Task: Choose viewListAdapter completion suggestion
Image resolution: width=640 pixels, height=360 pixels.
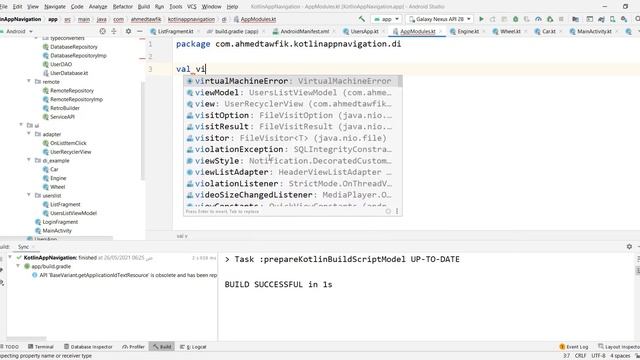Action: pyautogui.click(x=292, y=172)
